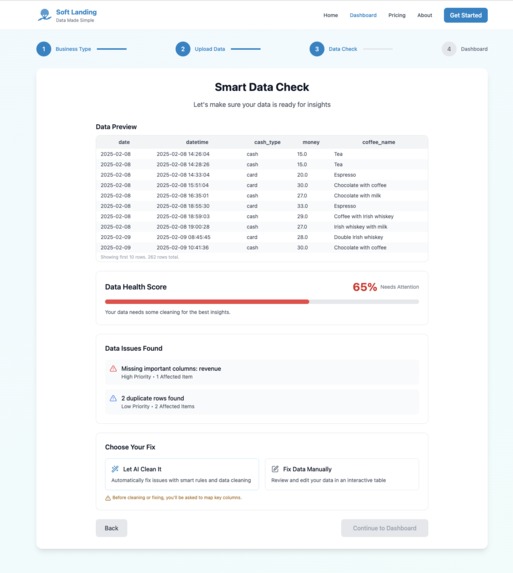Open the Home nav item

(331, 15)
